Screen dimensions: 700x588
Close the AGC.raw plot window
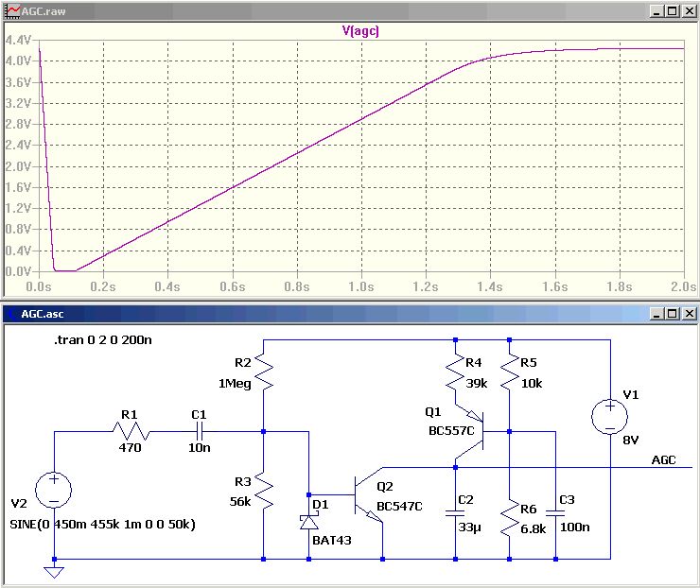point(689,11)
